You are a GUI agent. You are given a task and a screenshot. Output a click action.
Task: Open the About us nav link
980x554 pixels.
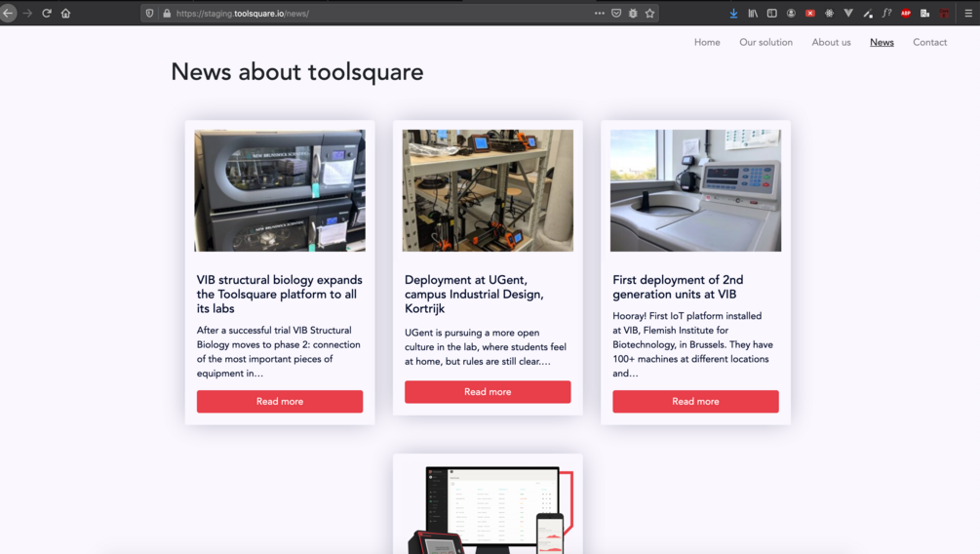[831, 43]
